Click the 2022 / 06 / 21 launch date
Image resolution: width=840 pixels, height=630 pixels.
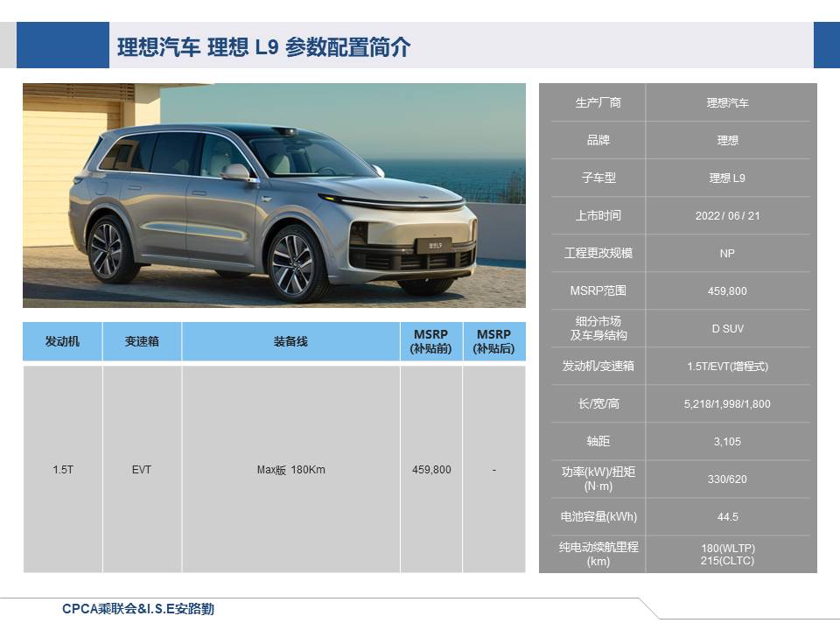(x=727, y=215)
